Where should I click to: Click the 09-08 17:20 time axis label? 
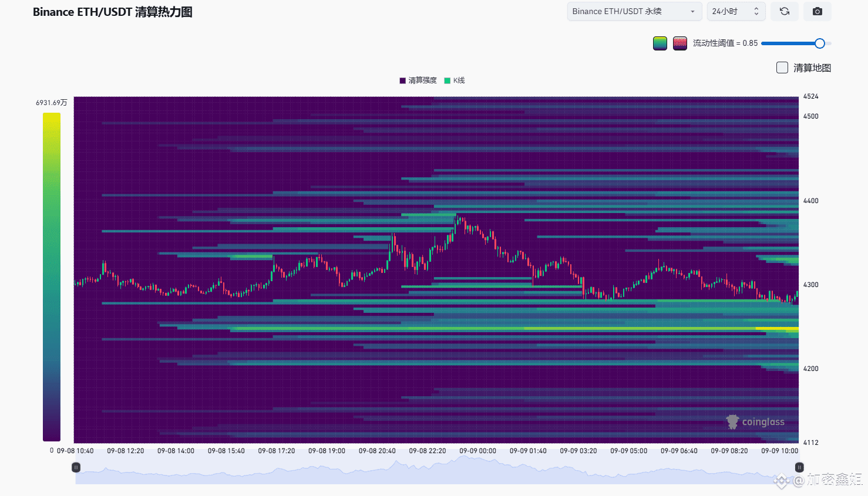pyautogui.click(x=277, y=451)
